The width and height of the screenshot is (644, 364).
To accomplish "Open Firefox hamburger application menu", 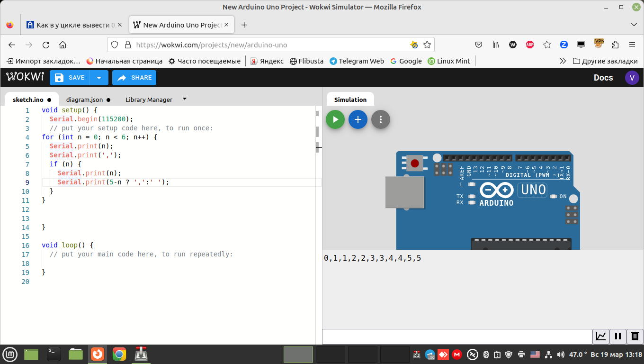I will point(632,45).
